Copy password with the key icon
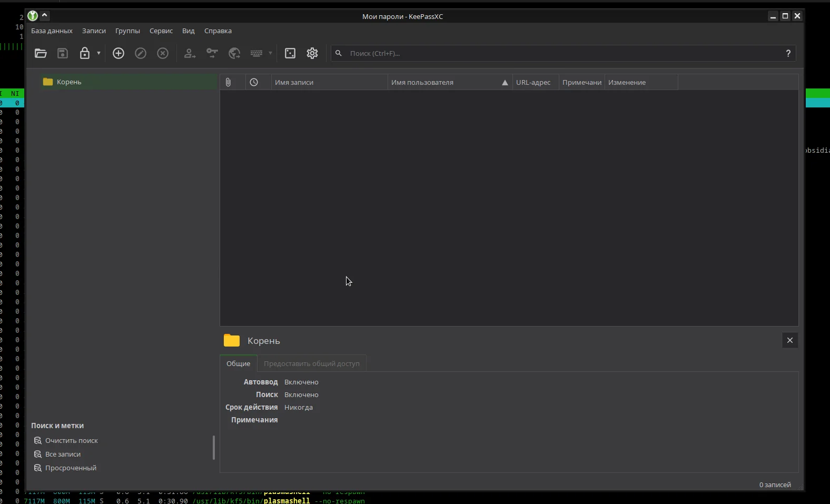 (x=212, y=53)
